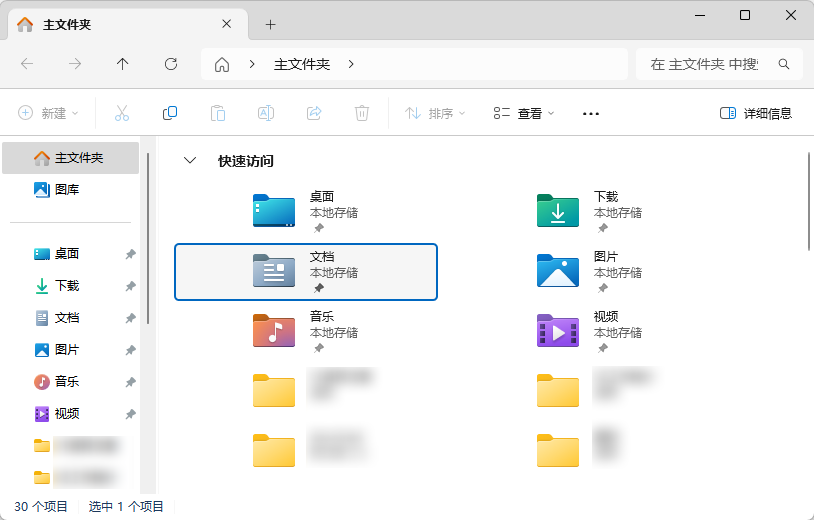Collapse the 快速访问 section chevron

coord(190,160)
